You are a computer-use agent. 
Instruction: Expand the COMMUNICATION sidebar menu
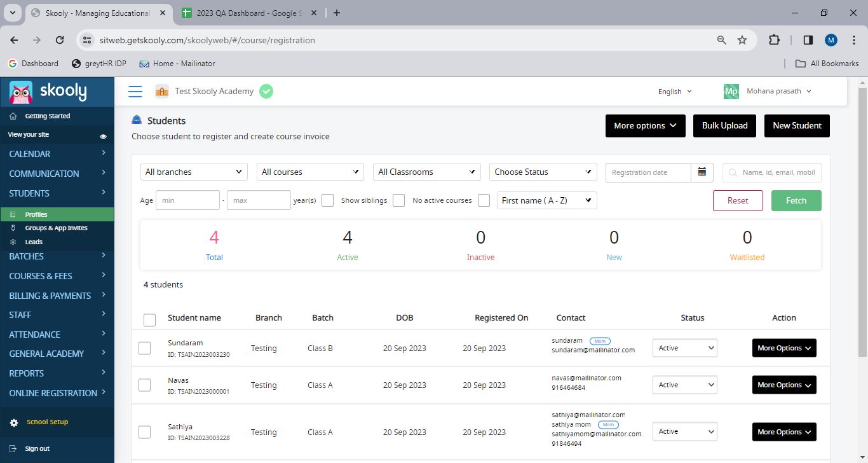[x=57, y=174]
